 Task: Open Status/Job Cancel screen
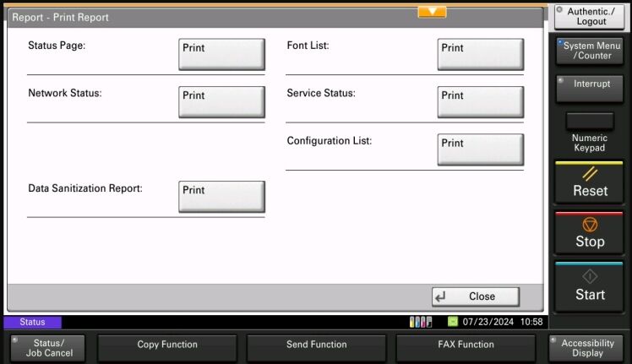pyautogui.click(x=49, y=348)
